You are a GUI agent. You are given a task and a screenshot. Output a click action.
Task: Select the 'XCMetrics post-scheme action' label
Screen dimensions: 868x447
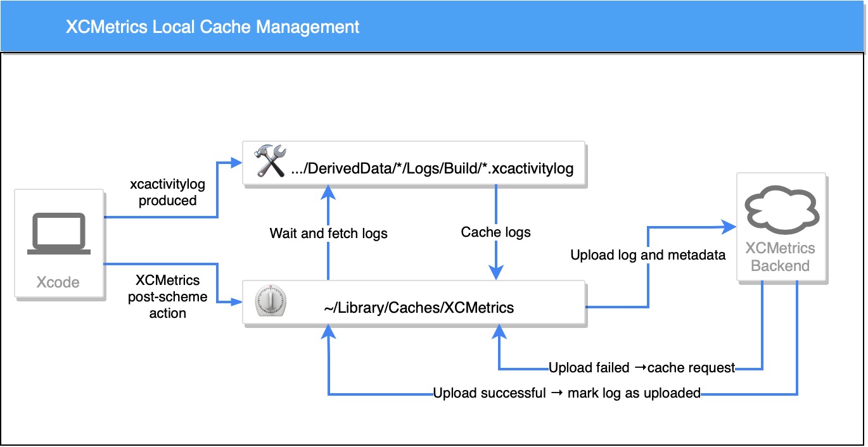(167, 296)
